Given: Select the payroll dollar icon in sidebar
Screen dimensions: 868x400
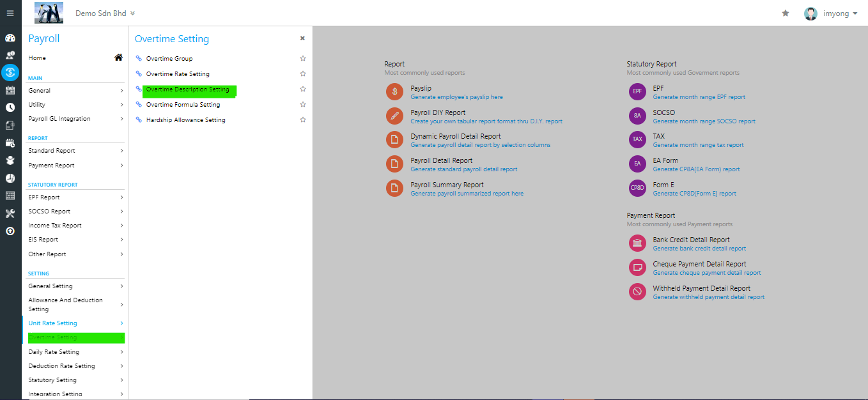Looking at the screenshot, I should click(x=10, y=72).
